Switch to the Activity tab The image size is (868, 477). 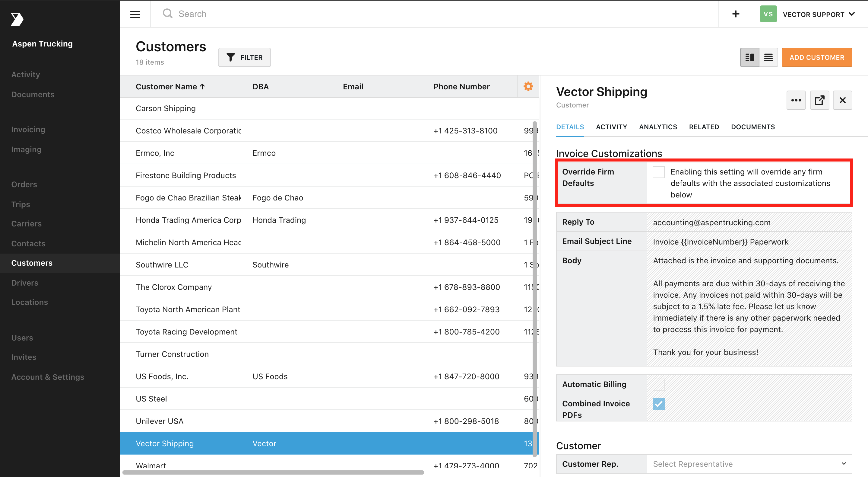tap(611, 127)
